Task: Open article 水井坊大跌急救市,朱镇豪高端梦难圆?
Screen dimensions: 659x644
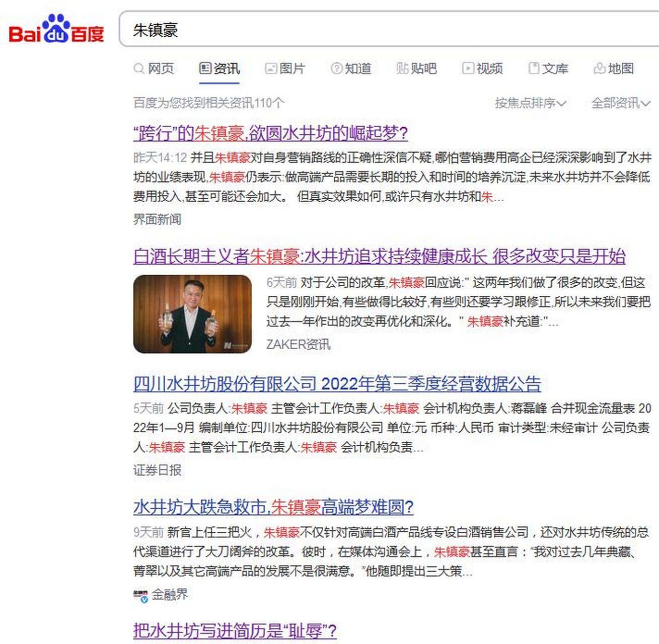Action: pos(273,507)
